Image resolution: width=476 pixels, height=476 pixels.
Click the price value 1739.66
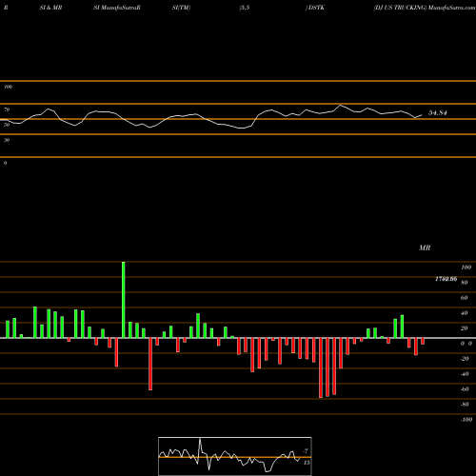446,279
